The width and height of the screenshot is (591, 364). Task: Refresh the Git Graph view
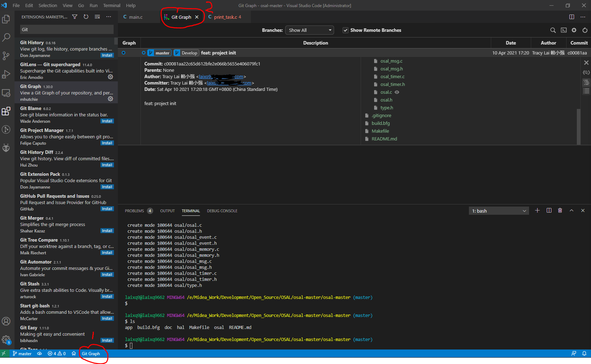[x=585, y=30]
